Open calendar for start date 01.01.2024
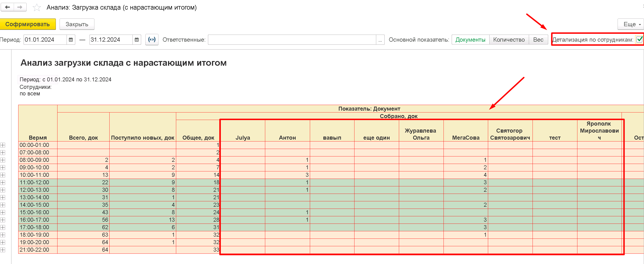The image size is (644, 264). click(71, 40)
